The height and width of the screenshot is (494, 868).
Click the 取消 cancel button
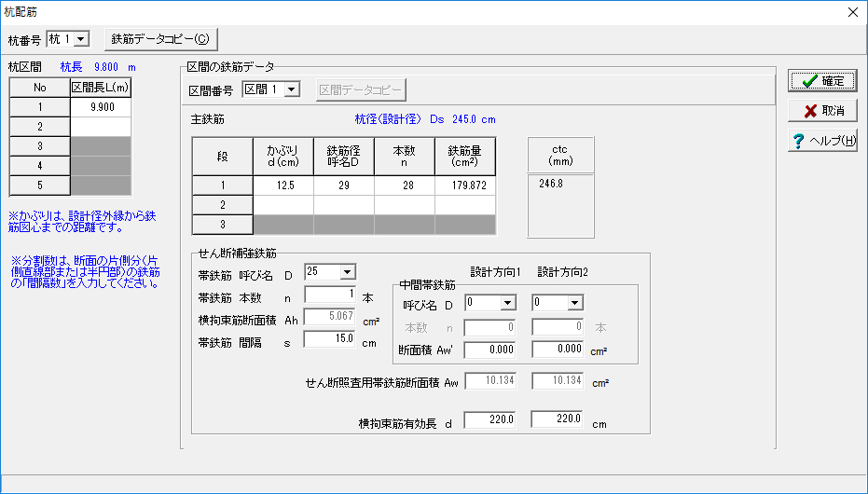pyautogui.click(x=822, y=111)
